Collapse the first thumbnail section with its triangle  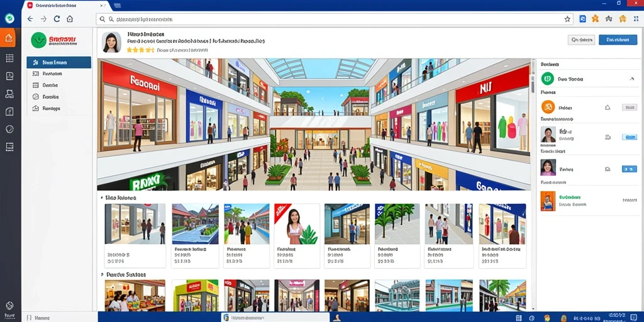[x=101, y=198]
